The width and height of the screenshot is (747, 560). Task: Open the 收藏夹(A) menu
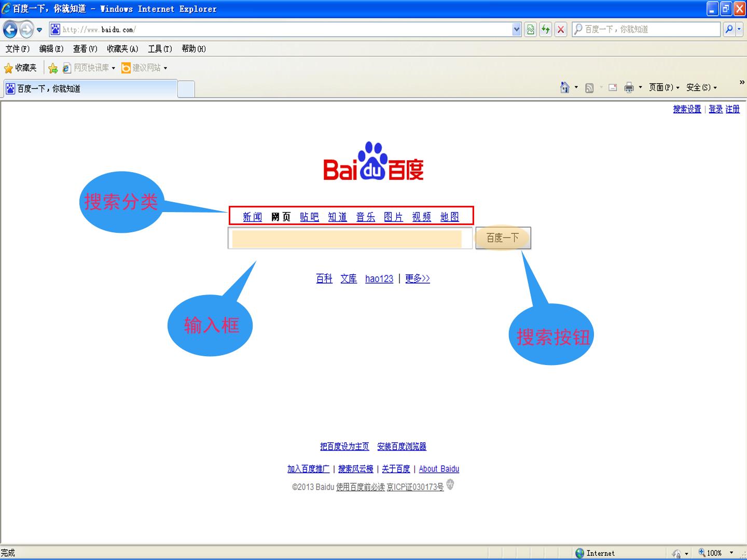click(122, 49)
